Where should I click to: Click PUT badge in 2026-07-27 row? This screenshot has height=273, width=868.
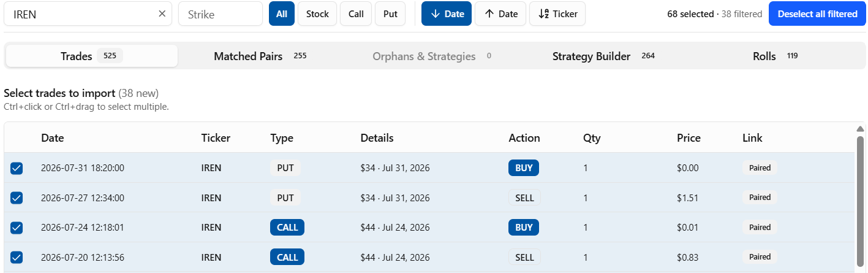point(285,198)
